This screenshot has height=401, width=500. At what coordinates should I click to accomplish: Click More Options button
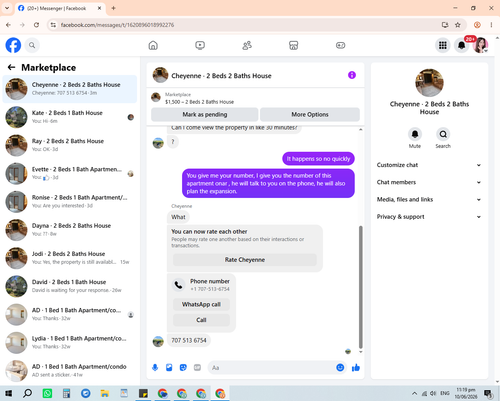(x=310, y=114)
